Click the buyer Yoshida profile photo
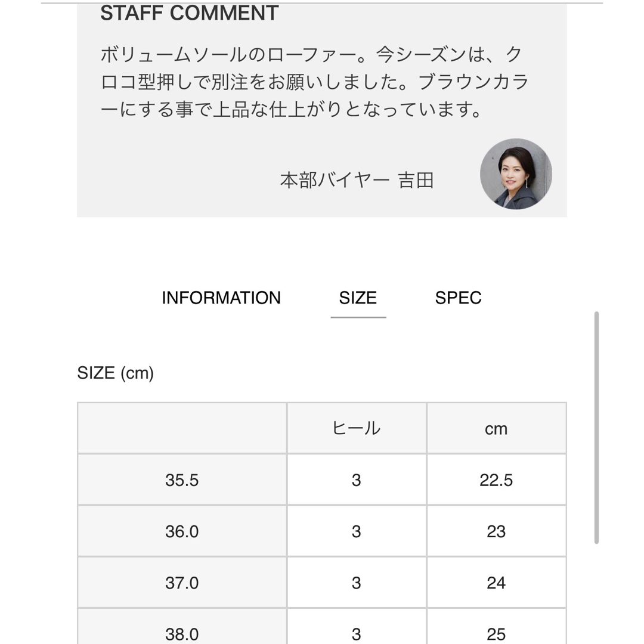Viewport: 644px width, 644px height. tap(516, 174)
